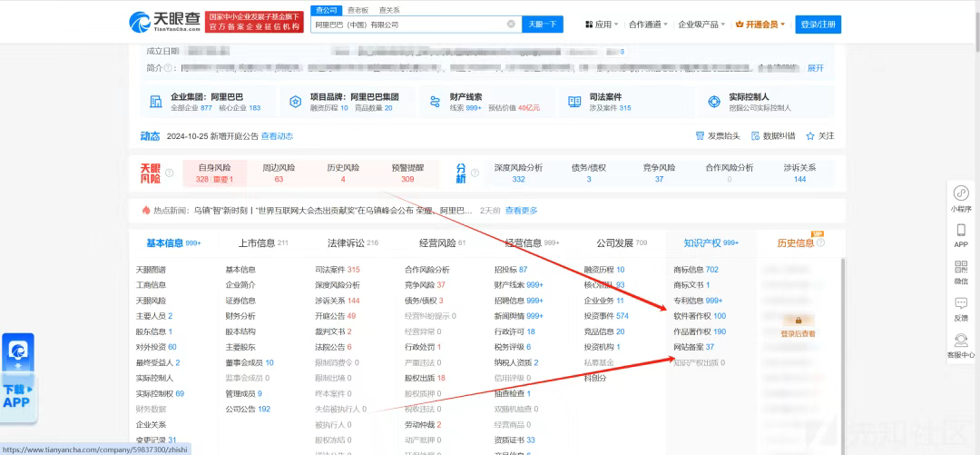Screen dimensions: 980x455
Task: Open the 知识产权 section tab
Action: point(711,242)
